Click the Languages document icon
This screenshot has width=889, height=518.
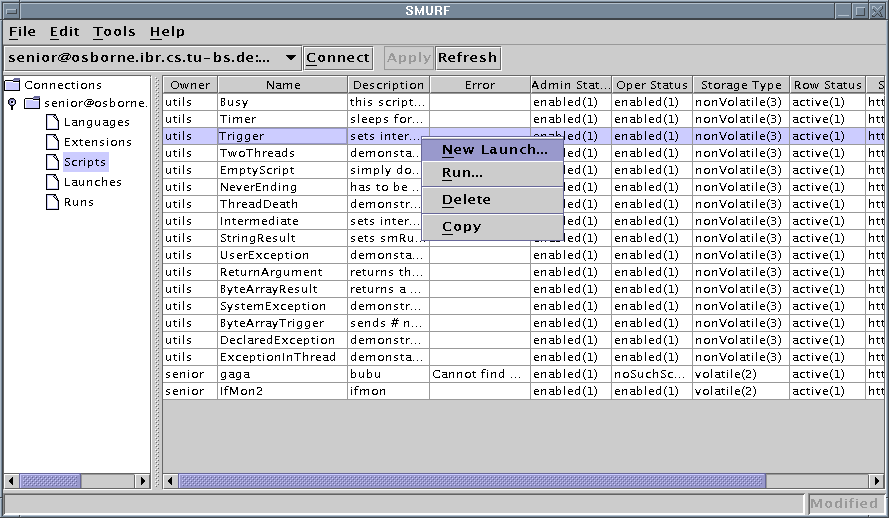(x=52, y=122)
